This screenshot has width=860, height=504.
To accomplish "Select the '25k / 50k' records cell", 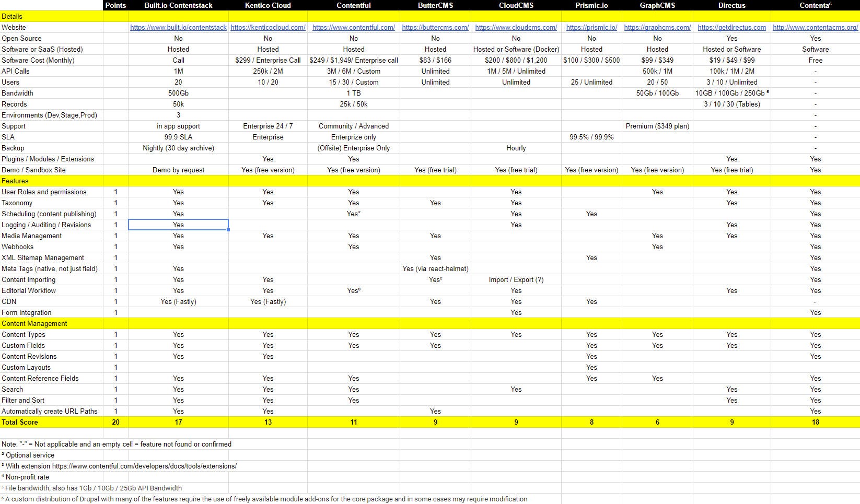I will pyautogui.click(x=354, y=104).
